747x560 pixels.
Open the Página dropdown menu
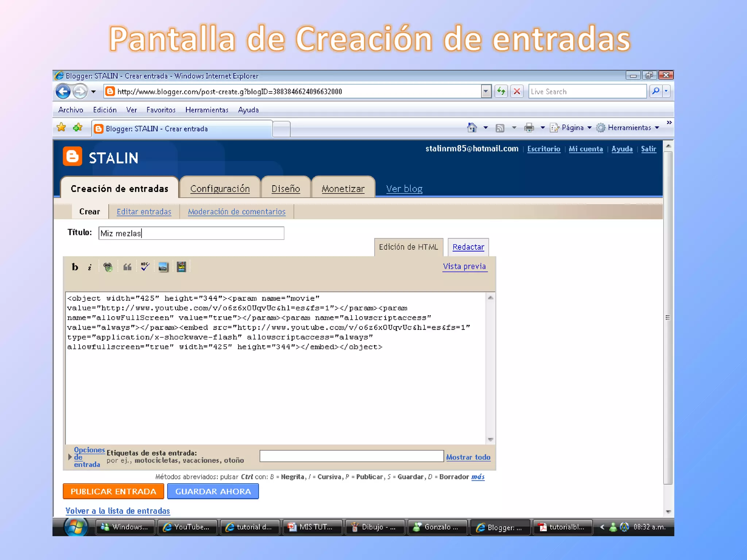tap(572, 128)
